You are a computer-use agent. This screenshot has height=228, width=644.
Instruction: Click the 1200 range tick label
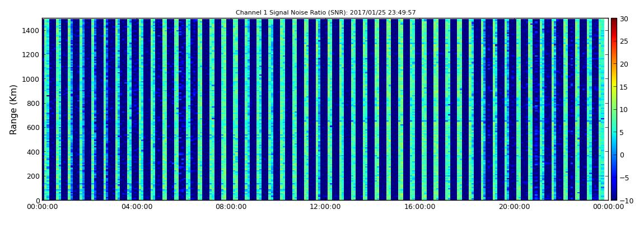click(31, 55)
